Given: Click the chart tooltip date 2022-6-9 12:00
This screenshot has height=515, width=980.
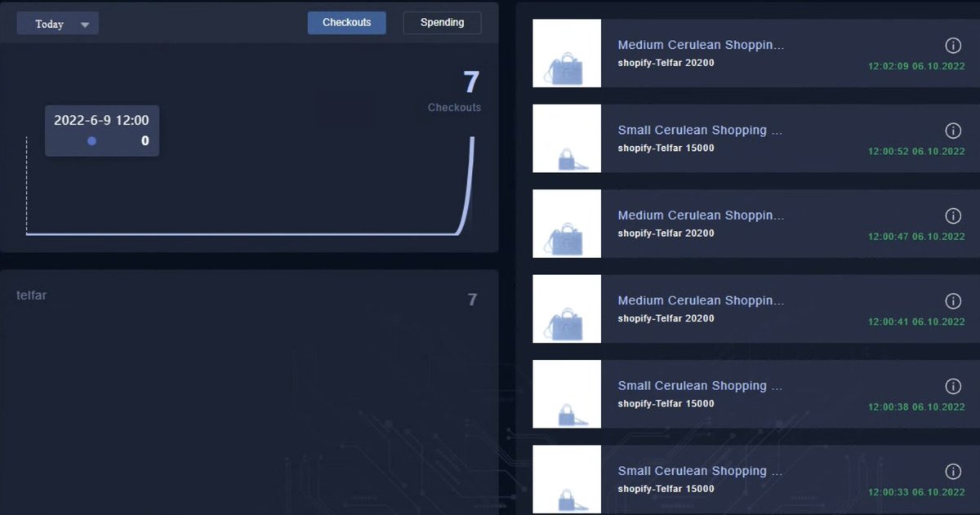Looking at the screenshot, I should pos(101,121).
